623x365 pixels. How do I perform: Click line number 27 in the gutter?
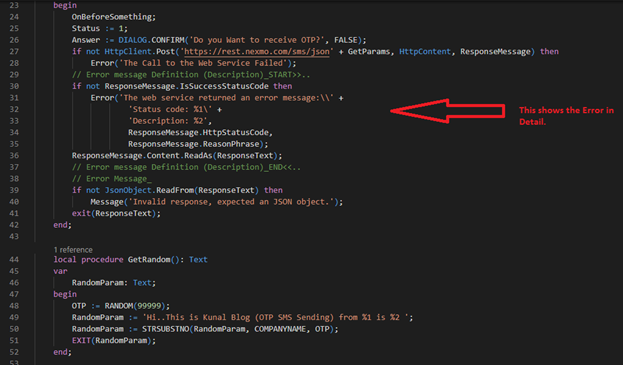[14, 52]
